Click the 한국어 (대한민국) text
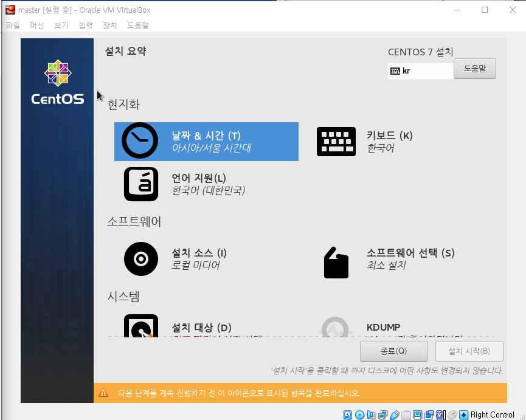The image size is (526, 420). (209, 190)
